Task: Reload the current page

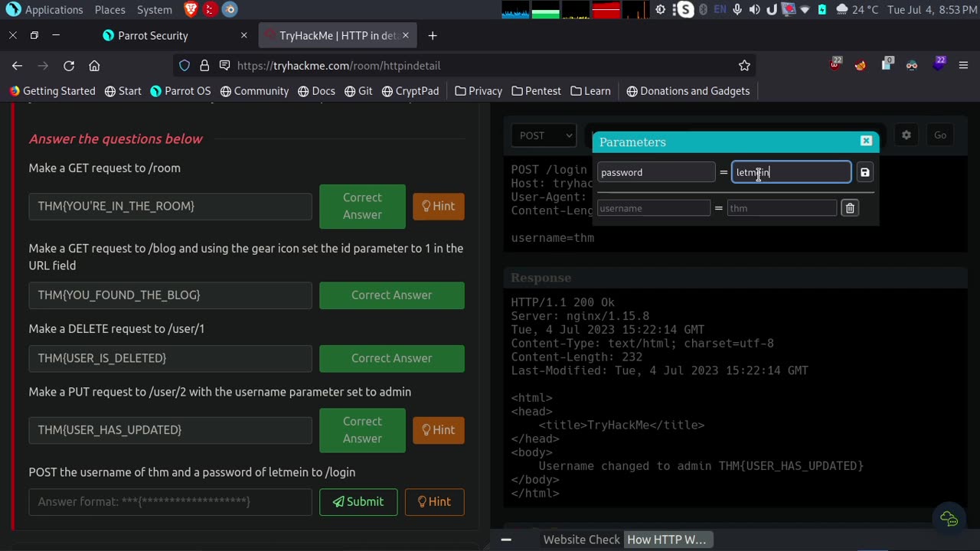Action: click(69, 66)
